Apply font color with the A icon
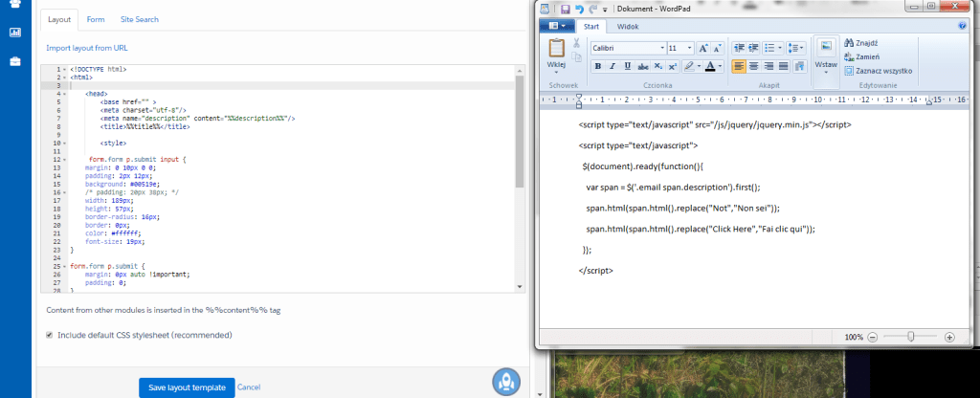 710,66
